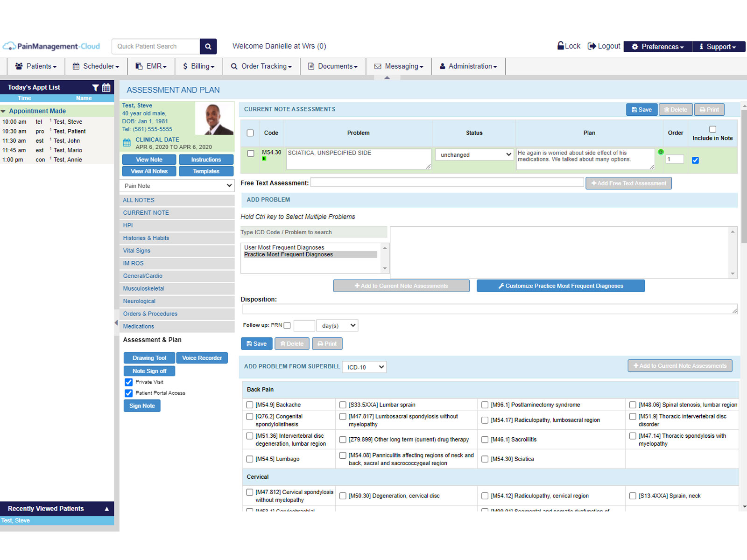Open the Instructions button
The width and height of the screenshot is (747, 560).
click(x=206, y=160)
